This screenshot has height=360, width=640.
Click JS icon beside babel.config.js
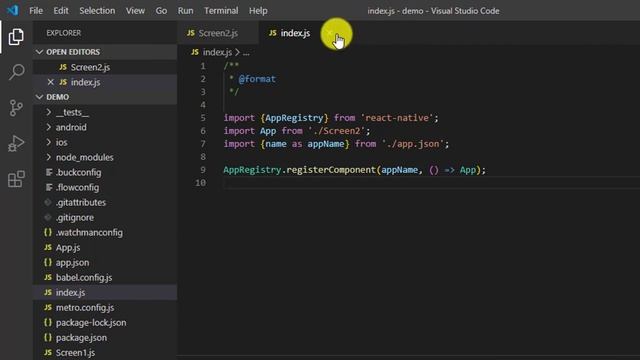(x=48, y=278)
